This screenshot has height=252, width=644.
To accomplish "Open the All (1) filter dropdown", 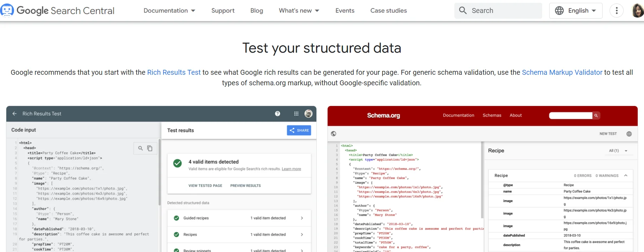I will 618,151.
